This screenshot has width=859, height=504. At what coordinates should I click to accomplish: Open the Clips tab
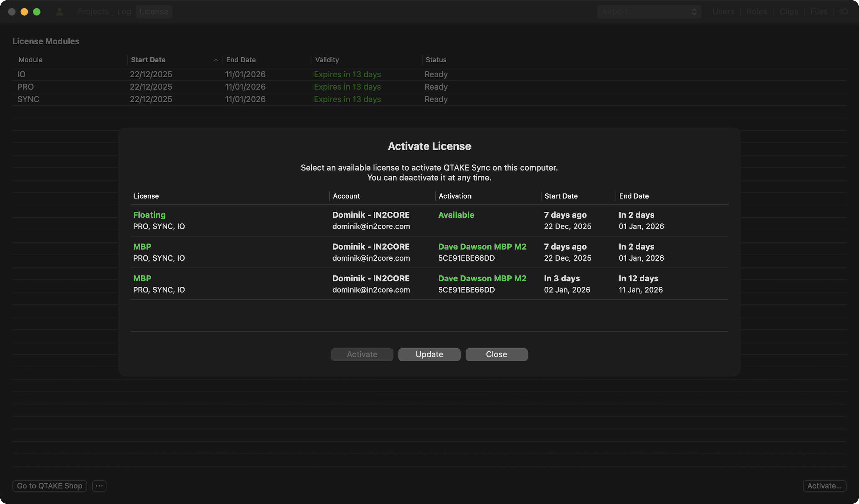(789, 12)
